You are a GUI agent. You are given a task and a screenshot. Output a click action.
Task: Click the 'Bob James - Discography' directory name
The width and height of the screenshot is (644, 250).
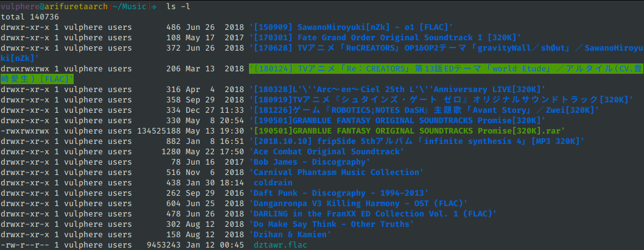coord(310,162)
